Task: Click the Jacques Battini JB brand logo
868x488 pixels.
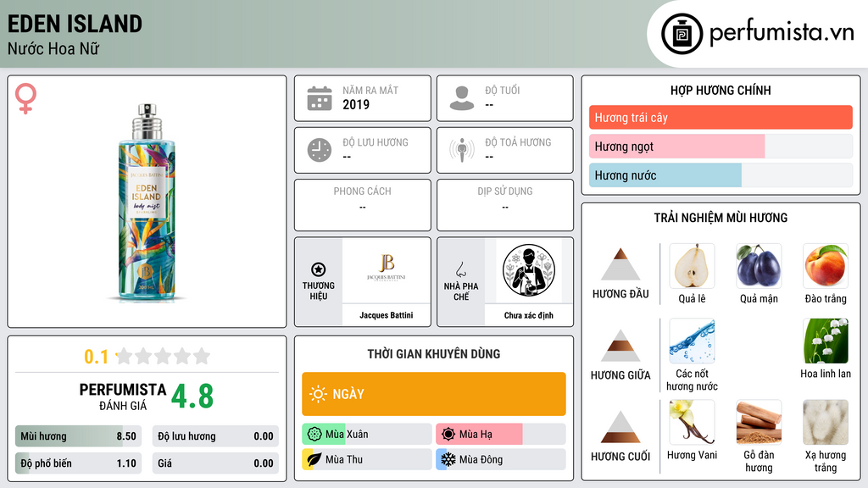Action: tap(386, 267)
